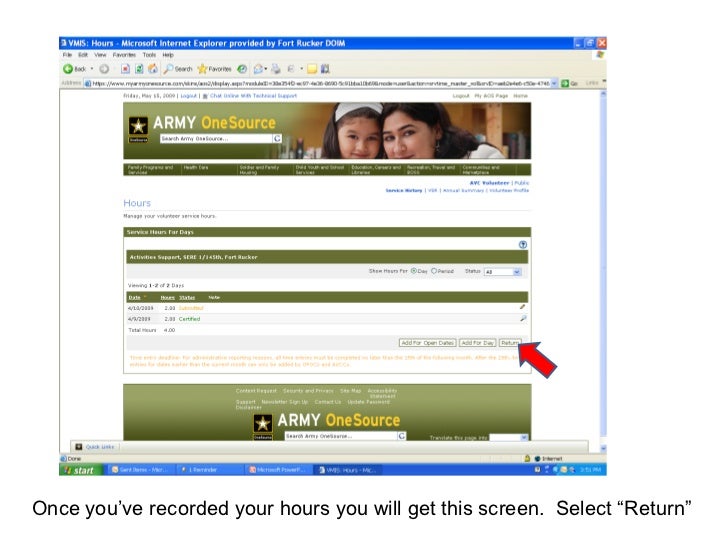
Task: Open the File menu
Action: pyautogui.click(x=67, y=55)
